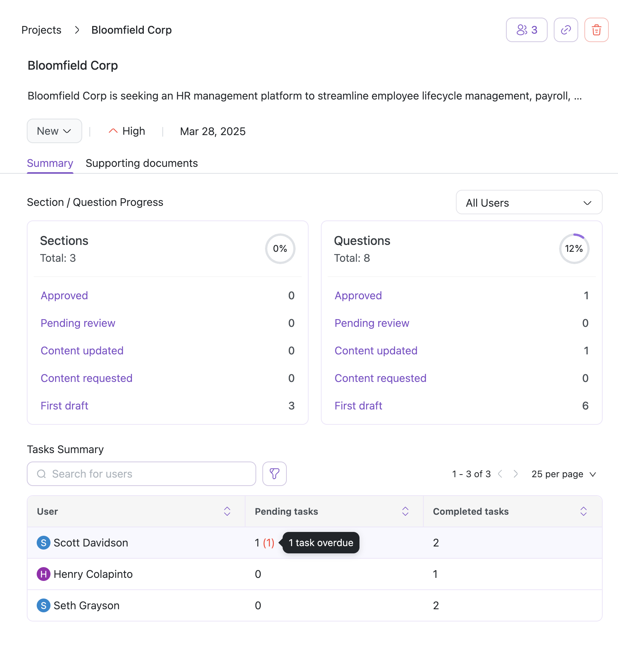The width and height of the screenshot is (618, 672).
Task: Open Sections Pending review link
Action: point(78,323)
